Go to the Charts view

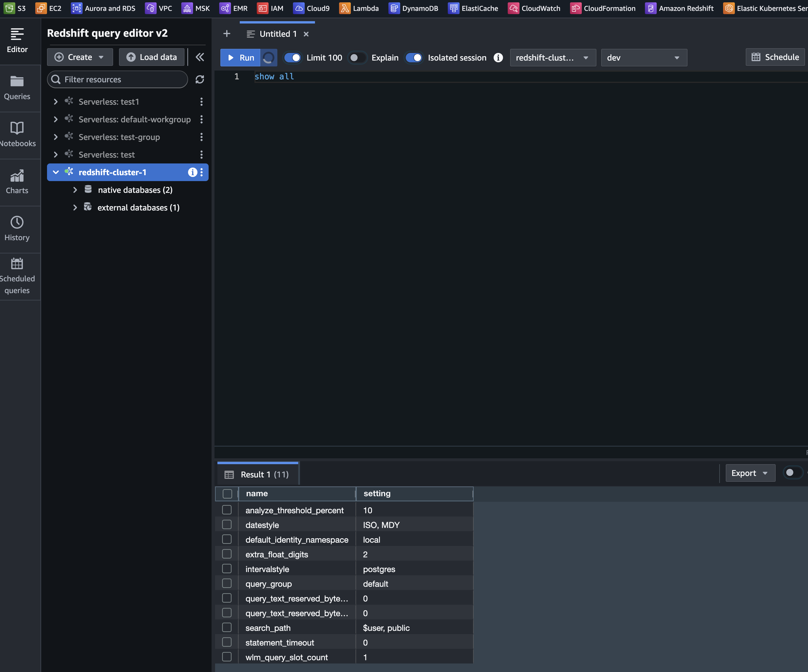click(x=17, y=182)
